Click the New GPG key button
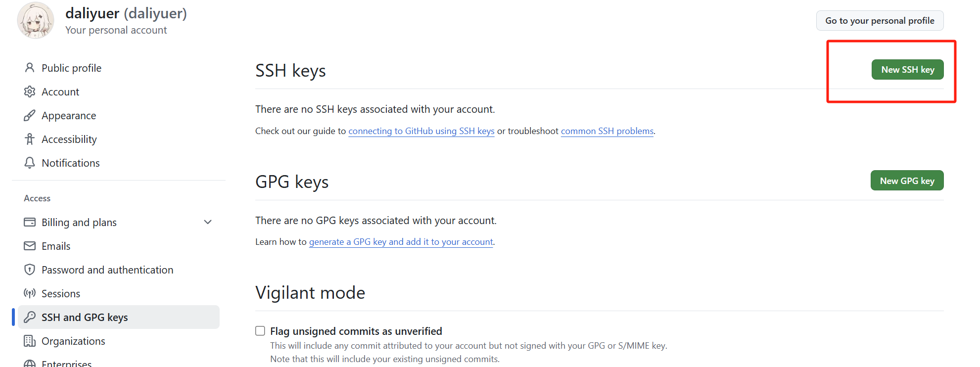This screenshot has width=980, height=367. click(x=907, y=181)
